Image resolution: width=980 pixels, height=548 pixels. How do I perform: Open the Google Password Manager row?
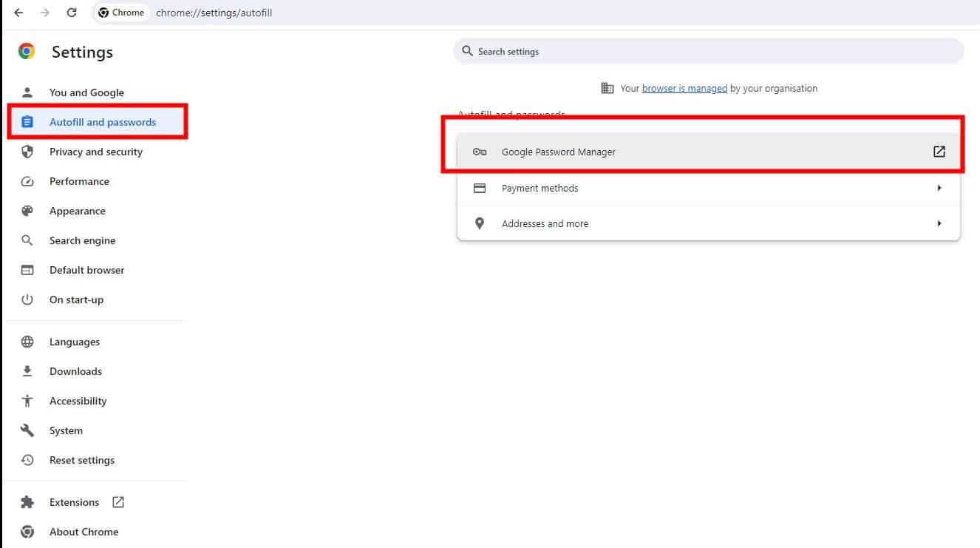708,152
